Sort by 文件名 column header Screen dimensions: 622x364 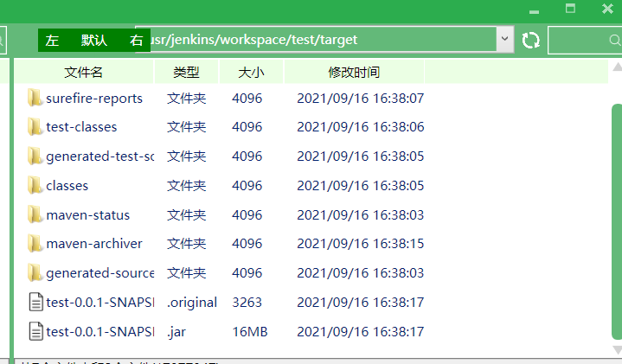(x=84, y=72)
